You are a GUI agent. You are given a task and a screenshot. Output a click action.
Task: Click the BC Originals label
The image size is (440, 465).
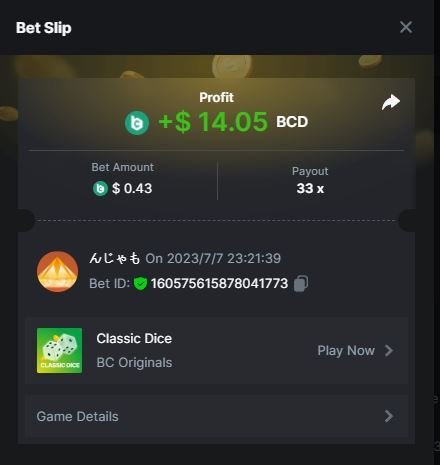tap(134, 363)
